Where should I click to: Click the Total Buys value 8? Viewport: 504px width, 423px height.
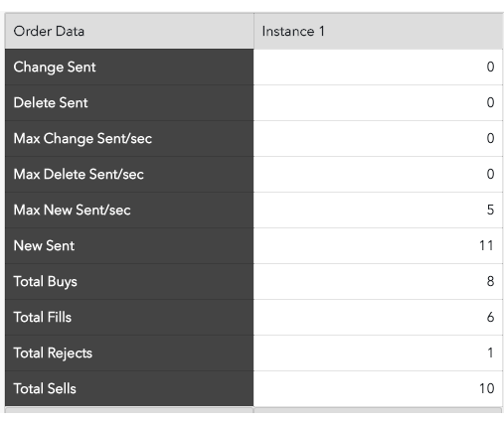[x=490, y=281]
